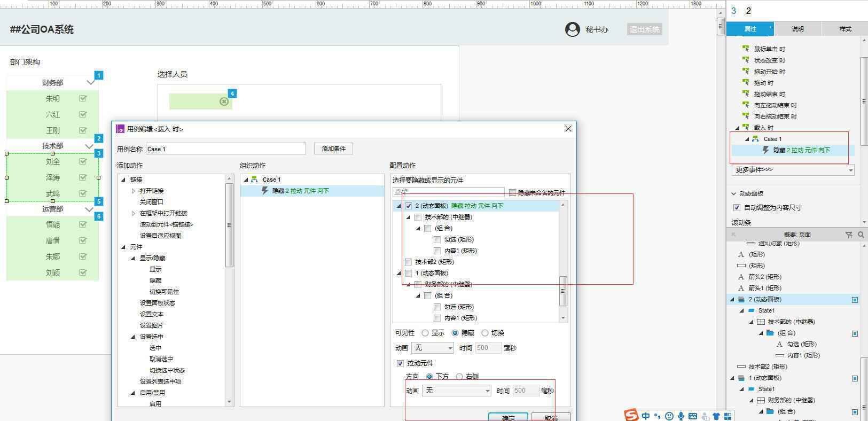
Task: Uncheck the 2 (动态面板) checkbox in the dialog
Action: 409,206
